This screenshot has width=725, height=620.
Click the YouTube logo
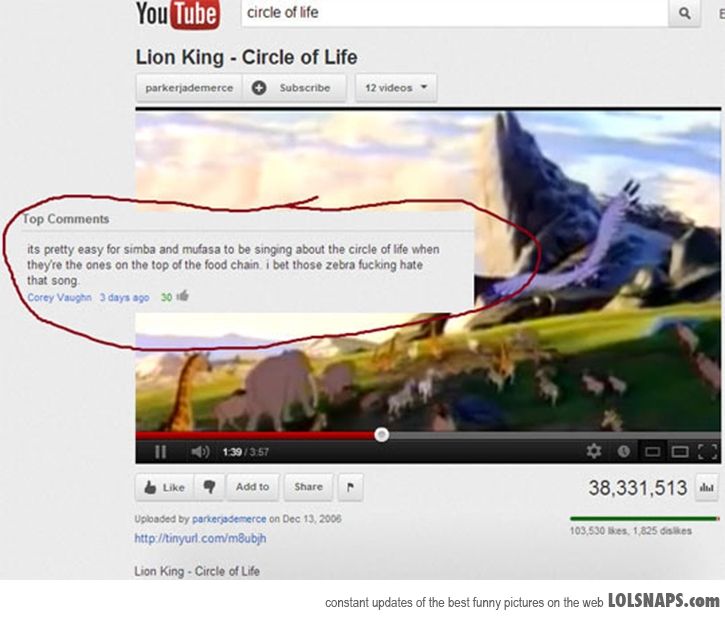point(178,14)
